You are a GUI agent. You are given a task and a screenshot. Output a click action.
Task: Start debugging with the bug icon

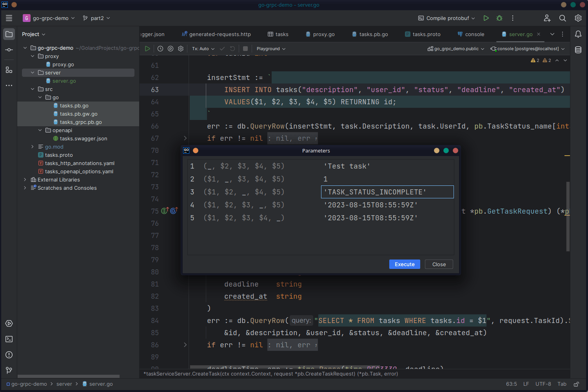point(499,18)
